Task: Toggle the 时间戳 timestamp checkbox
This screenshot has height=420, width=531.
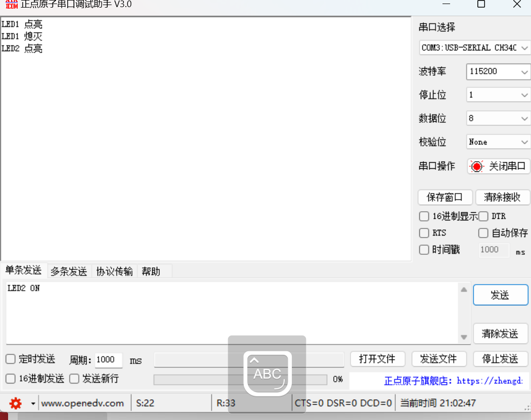Action: [x=424, y=250]
